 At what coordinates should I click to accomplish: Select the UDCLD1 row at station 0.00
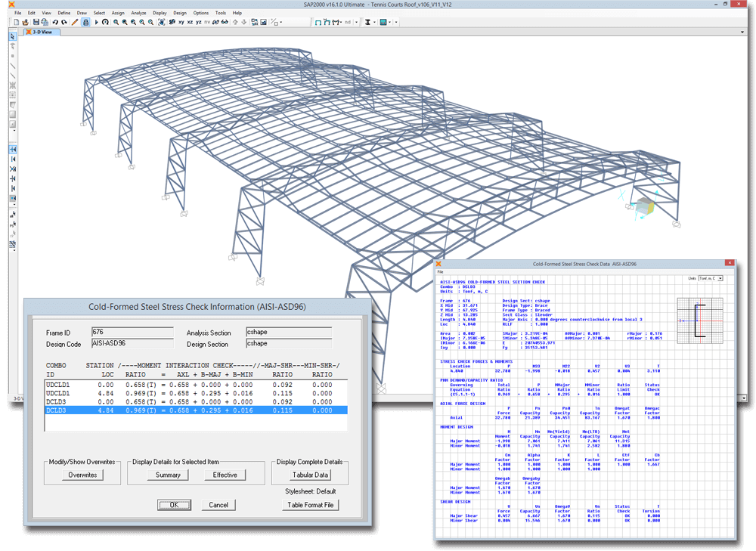point(196,385)
